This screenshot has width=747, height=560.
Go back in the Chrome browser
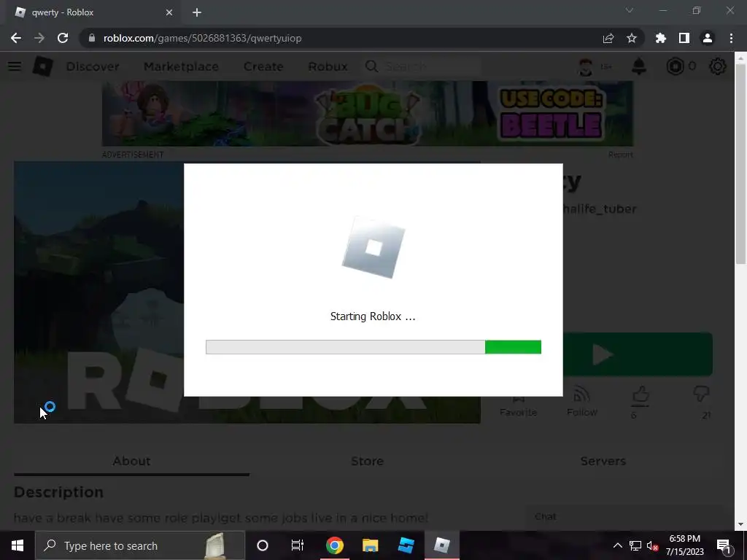click(16, 38)
